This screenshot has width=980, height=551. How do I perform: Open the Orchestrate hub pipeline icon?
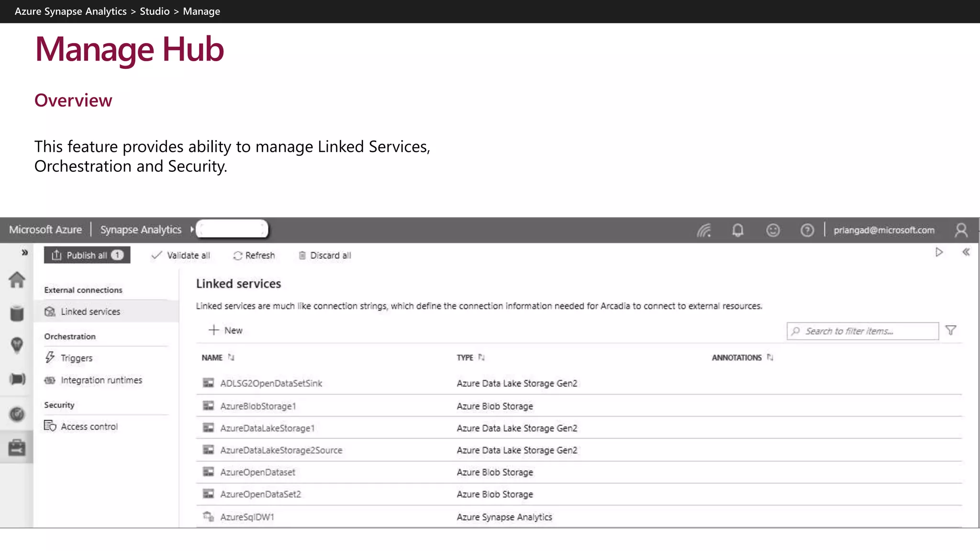tap(17, 379)
